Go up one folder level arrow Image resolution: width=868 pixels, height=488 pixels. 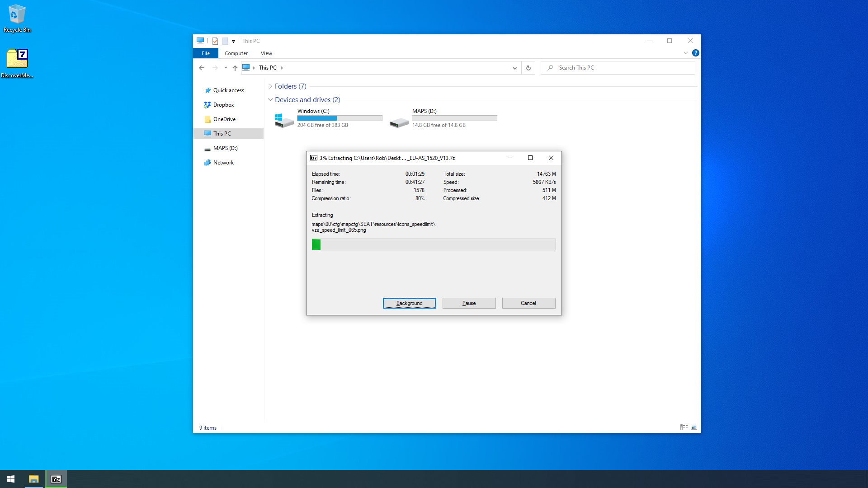point(235,68)
